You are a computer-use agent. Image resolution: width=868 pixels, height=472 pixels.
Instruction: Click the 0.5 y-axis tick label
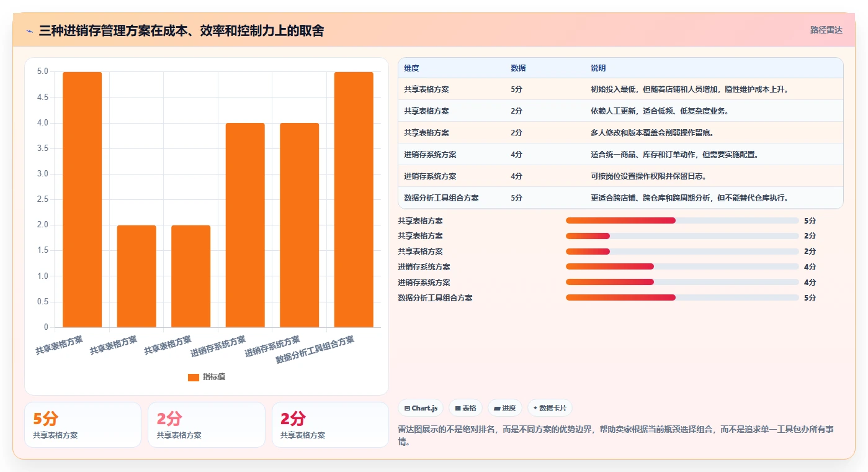(42, 302)
